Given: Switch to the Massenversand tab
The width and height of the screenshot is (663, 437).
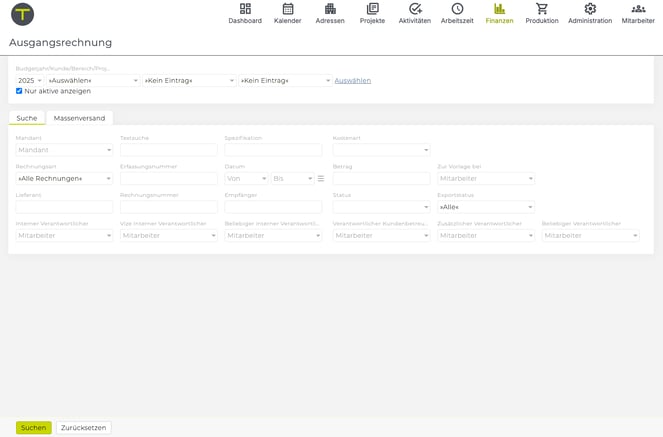Looking at the screenshot, I should pos(79,118).
